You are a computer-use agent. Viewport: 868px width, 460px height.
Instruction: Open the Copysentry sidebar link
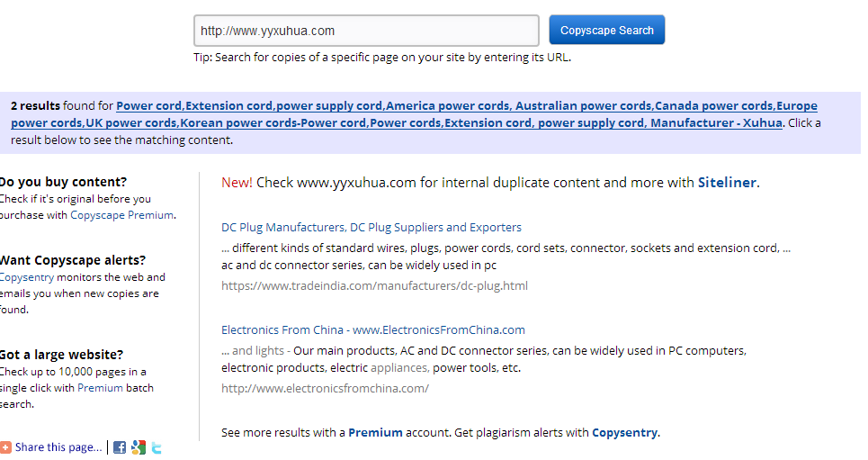point(27,277)
